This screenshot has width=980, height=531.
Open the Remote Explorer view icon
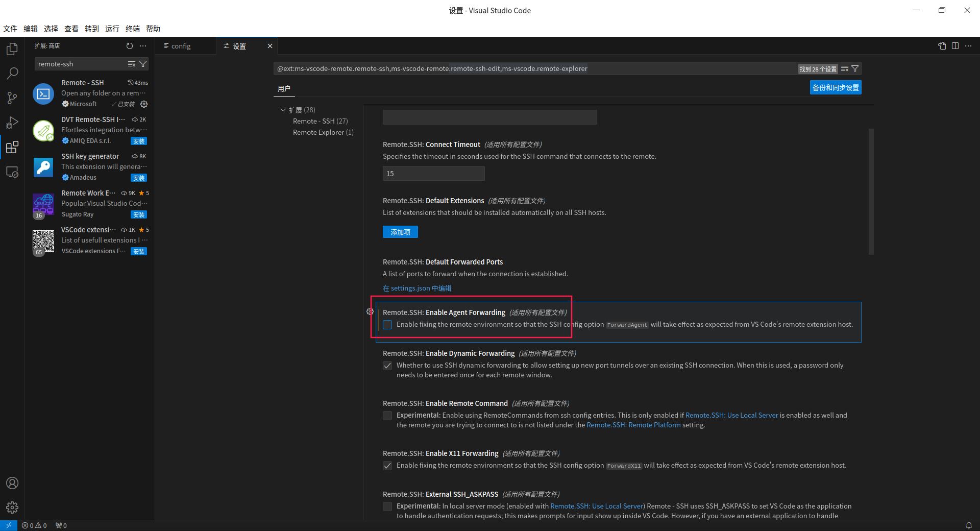12,172
